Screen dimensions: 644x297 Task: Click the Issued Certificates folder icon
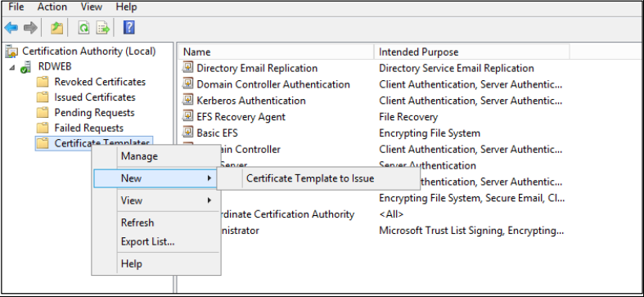tap(43, 97)
